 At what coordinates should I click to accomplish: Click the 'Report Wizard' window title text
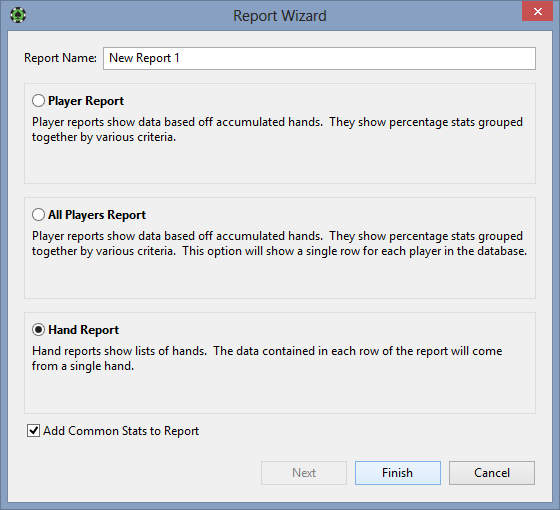(x=280, y=16)
